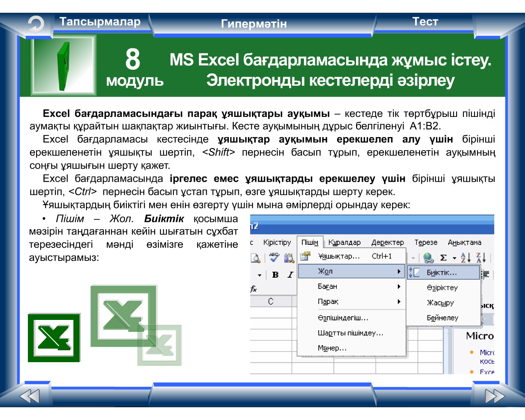This screenshot has height=420, width=525.
Task: Choose Ұяшықтар... Ctrl+1 menu entry
Action: click(352, 256)
